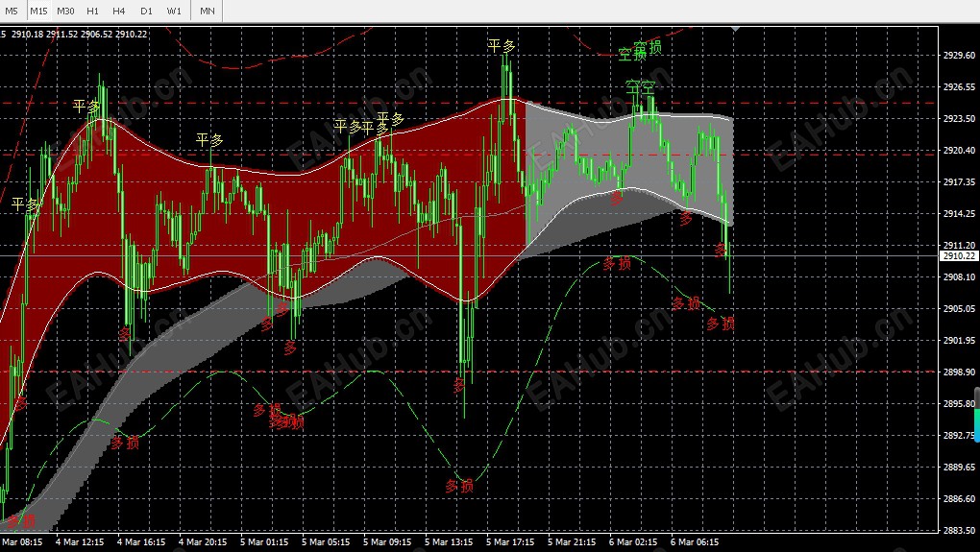Click price scale value 2920.40
Image resolution: width=980 pixels, height=552 pixels.
[x=959, y=150]
